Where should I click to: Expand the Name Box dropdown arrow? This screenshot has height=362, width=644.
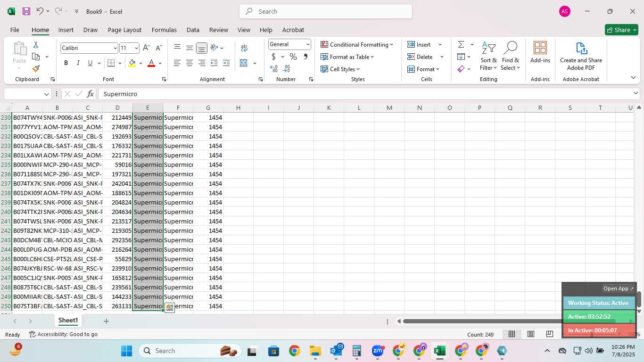coord(47,94)
